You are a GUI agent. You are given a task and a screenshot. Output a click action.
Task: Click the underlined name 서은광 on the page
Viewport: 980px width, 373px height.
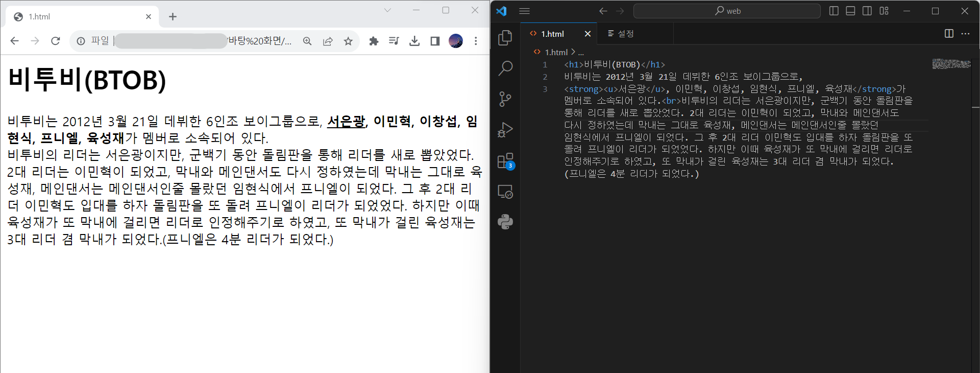[346, 121]
